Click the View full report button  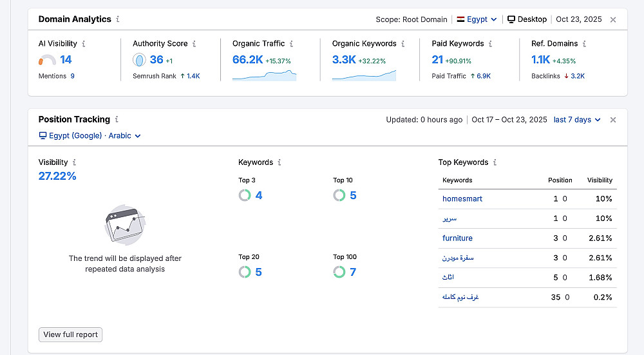[x=70, y=334]
